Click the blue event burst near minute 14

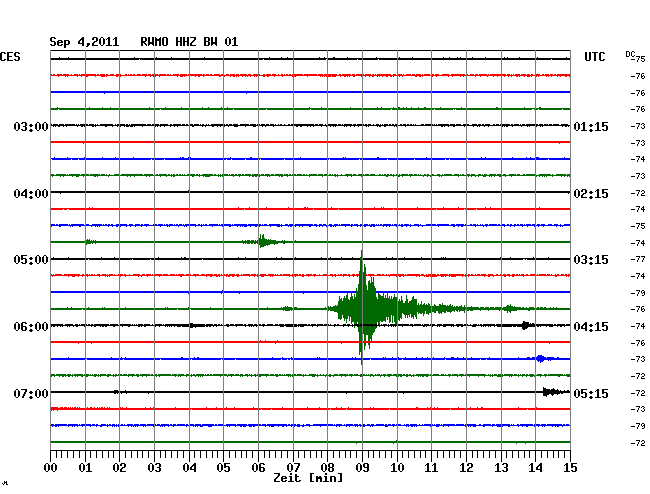(x=541, y=358)
